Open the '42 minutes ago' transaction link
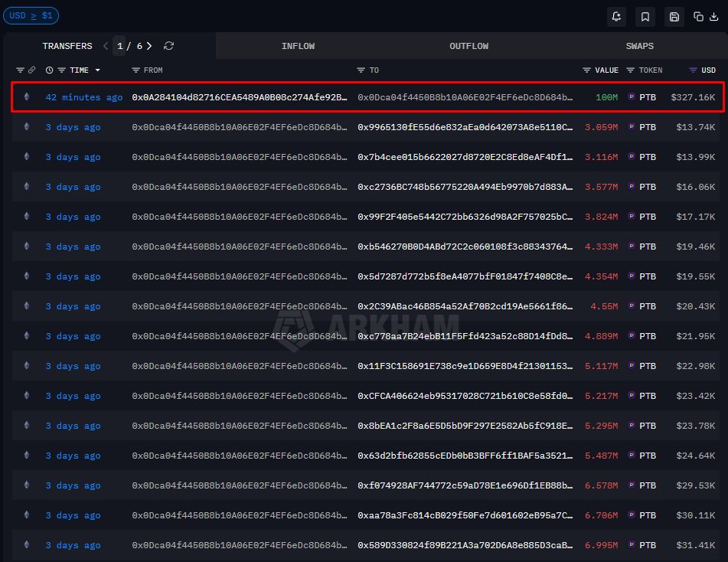728x562 pixels. pyautogui.click(x=83, y=97)
